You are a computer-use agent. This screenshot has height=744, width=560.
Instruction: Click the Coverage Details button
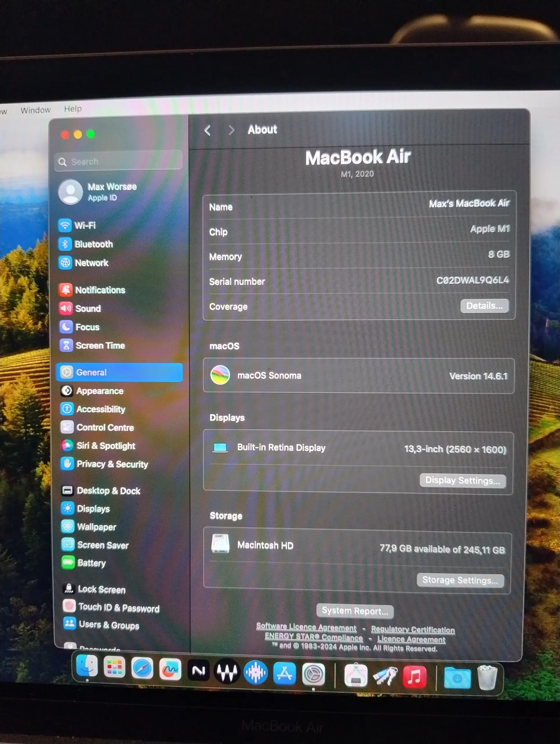[x=484, y=306]
